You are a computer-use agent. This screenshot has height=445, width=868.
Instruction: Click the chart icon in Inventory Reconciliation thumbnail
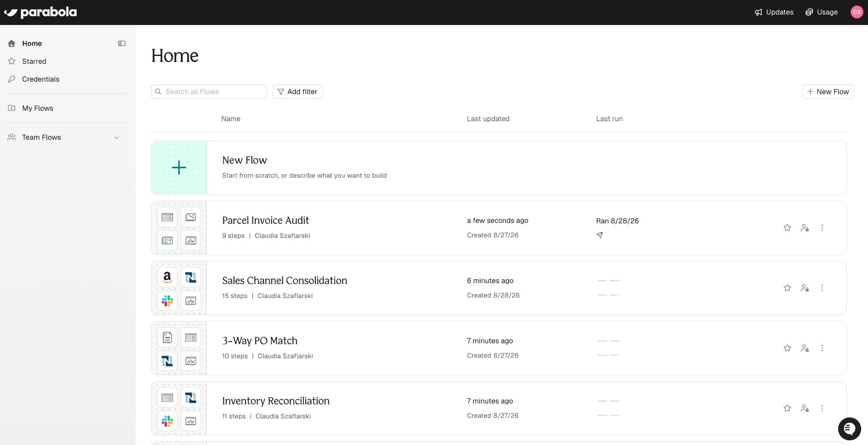191,421
